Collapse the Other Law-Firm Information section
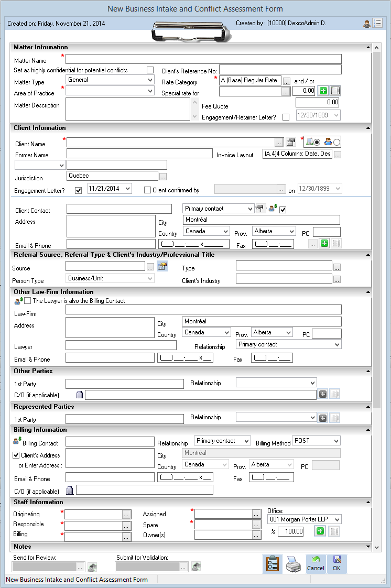The height and width of the screenshot is (588, 391). (x=368, y=292)
